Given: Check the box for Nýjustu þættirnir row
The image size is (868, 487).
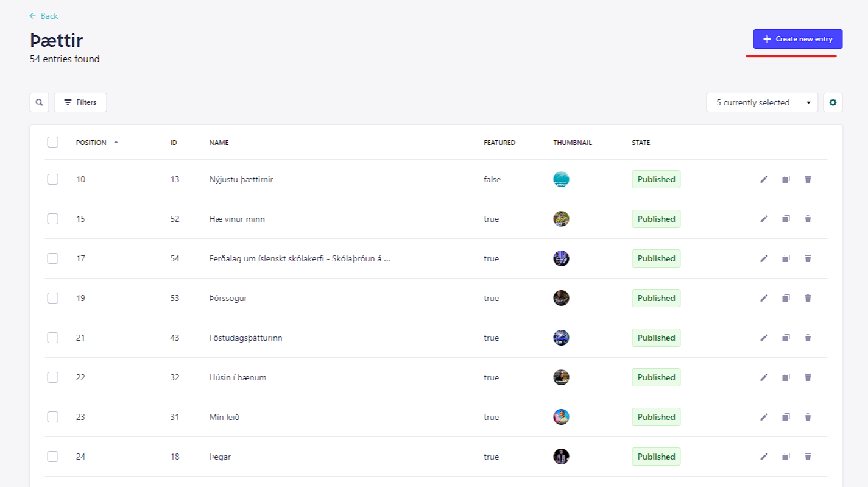Looking at the screenshot, I should 53,179.
